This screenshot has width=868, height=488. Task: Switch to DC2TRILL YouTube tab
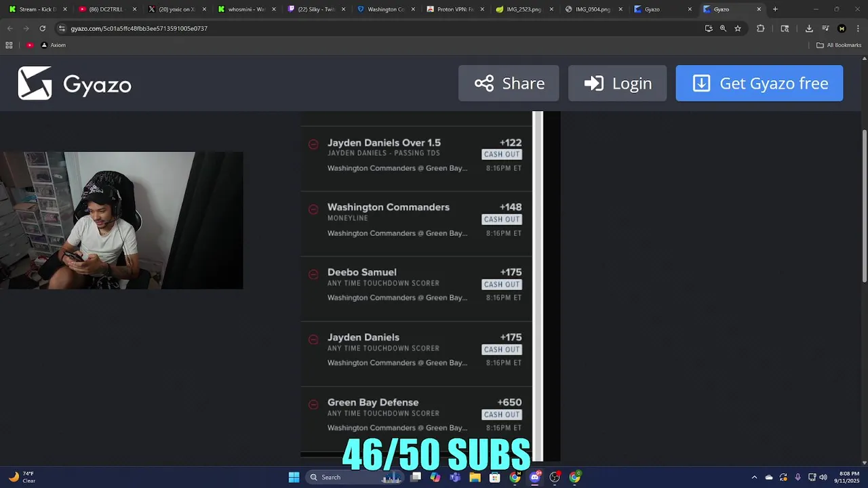tap(106, 9)
